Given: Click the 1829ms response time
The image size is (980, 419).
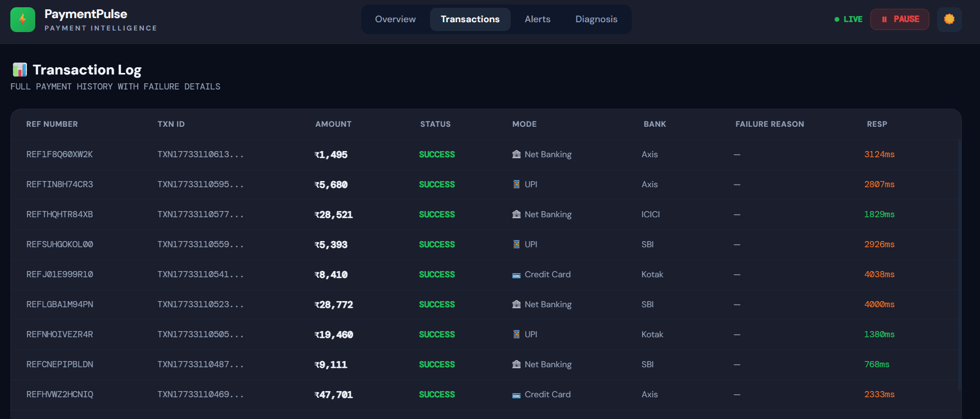Looking at the screenshot, I should coord(879,214).
